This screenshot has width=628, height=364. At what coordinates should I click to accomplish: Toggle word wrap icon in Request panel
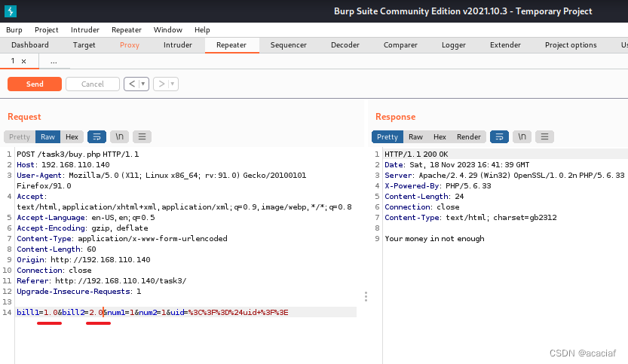point(96,137)
